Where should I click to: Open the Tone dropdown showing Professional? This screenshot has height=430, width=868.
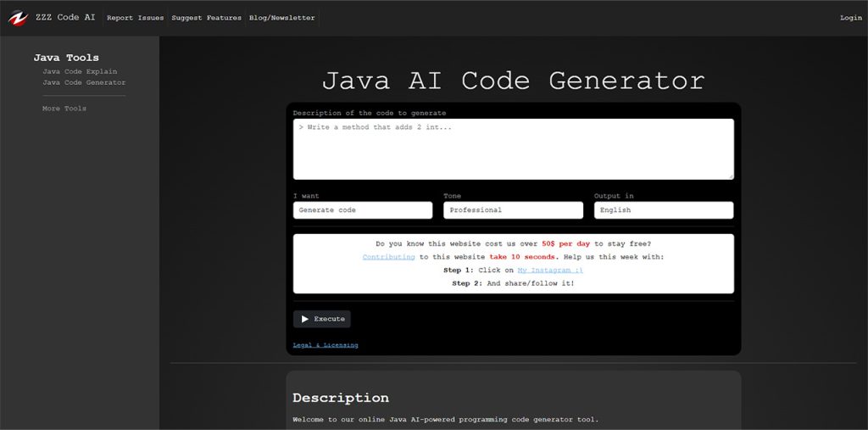[x=513, y=210]
